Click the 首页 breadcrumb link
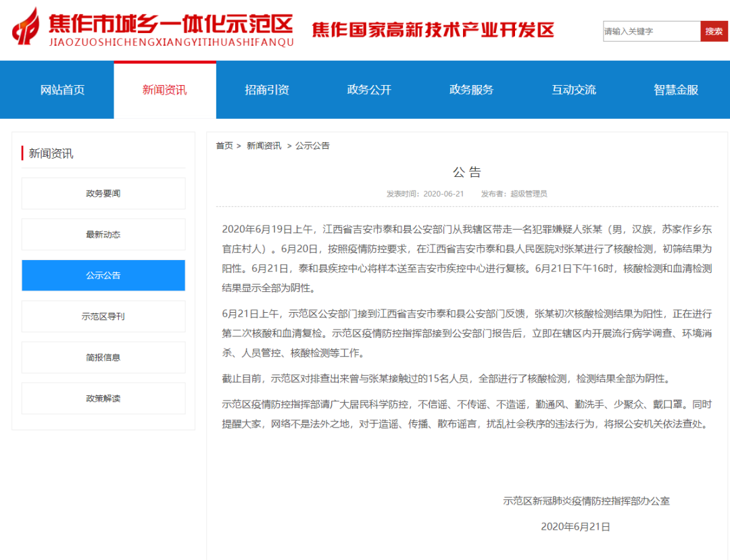The width and height of the screenshot is (730, 560). point(224,146)
